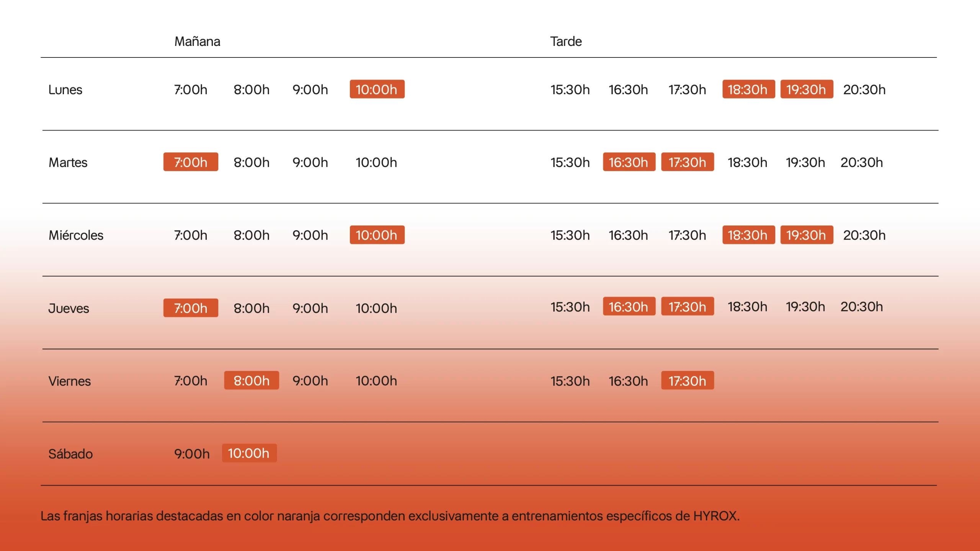Click the Jueves 17:30h HYROX slot
This screenshot has height=551, width=980.
click(x=687, y=306)
